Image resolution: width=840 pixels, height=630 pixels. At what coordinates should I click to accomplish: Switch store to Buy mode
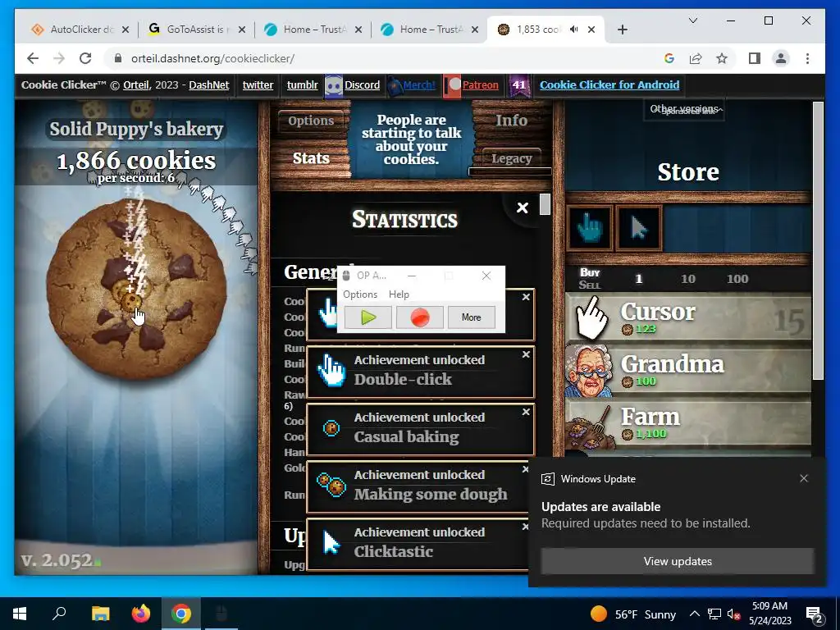point(590,272)
